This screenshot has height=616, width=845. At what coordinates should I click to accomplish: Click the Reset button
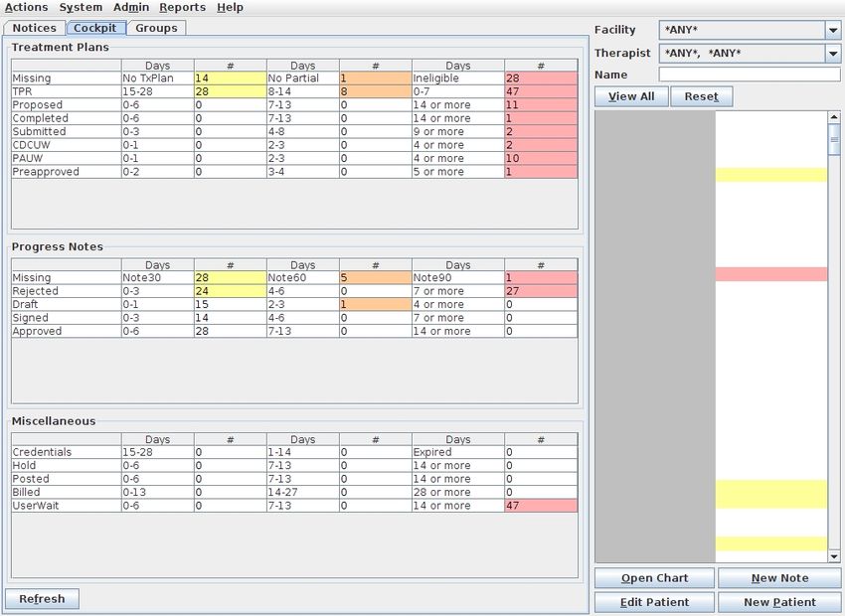coord(701,96)
